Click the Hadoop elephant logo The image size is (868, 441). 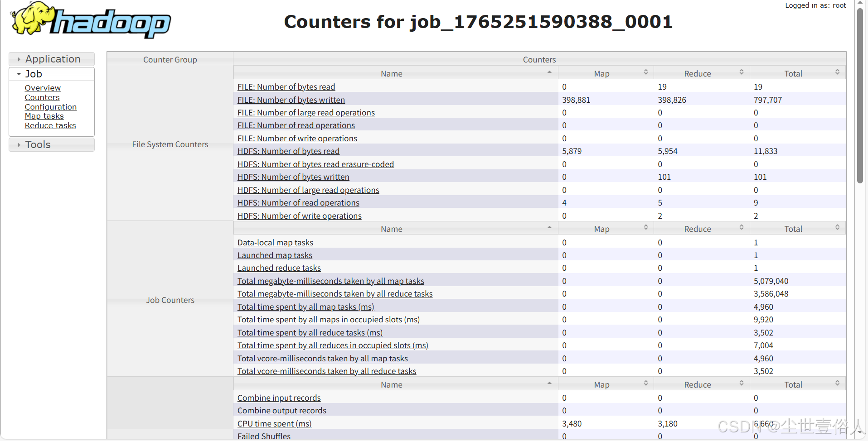point(91,20)
